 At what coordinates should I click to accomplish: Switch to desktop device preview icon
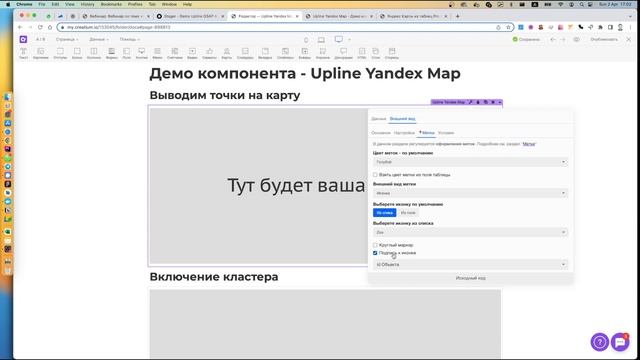pos(338,39)
